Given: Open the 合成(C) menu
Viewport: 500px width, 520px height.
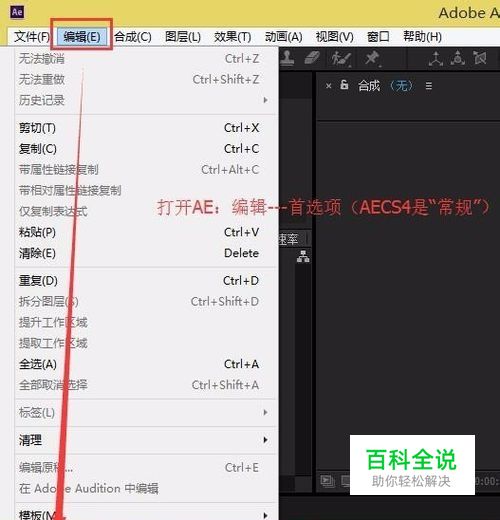Looking at the screenshot, I should point(133,37).
